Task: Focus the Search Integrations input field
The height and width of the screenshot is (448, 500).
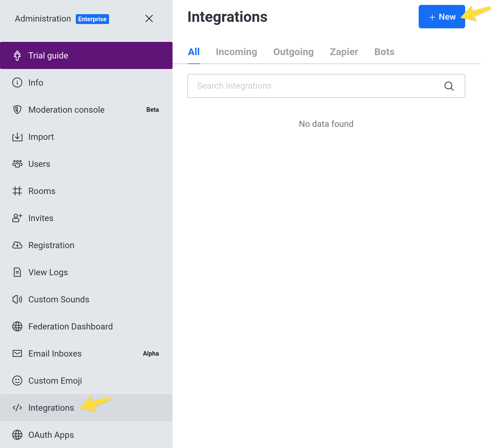Action: pos(314,86)
